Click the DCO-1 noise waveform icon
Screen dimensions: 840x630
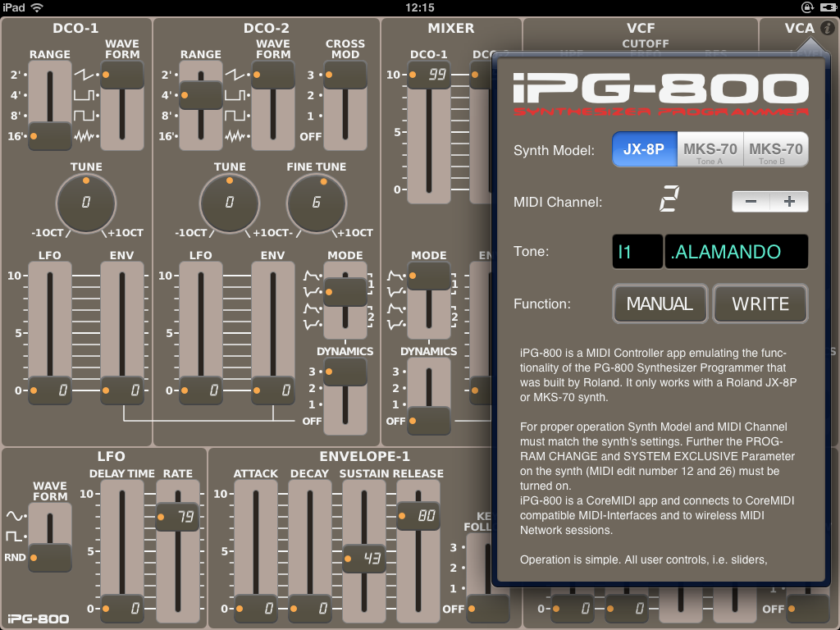pos(84,136)
